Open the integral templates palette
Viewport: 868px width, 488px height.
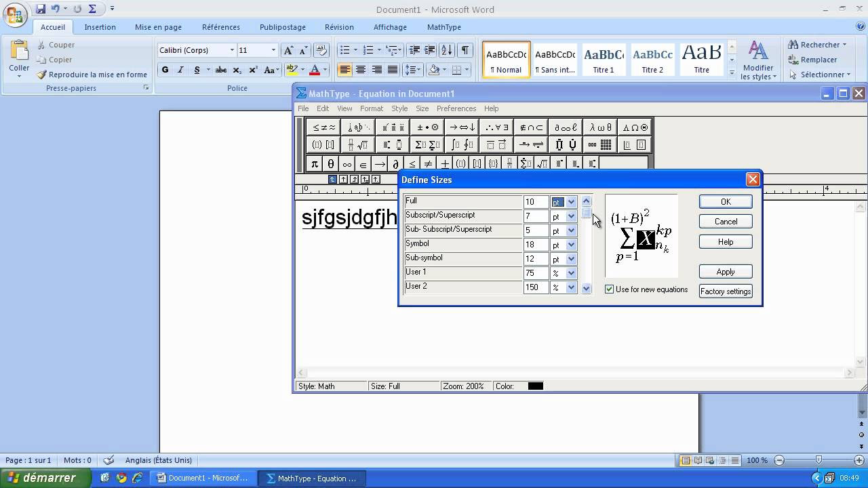coord(462,144)
